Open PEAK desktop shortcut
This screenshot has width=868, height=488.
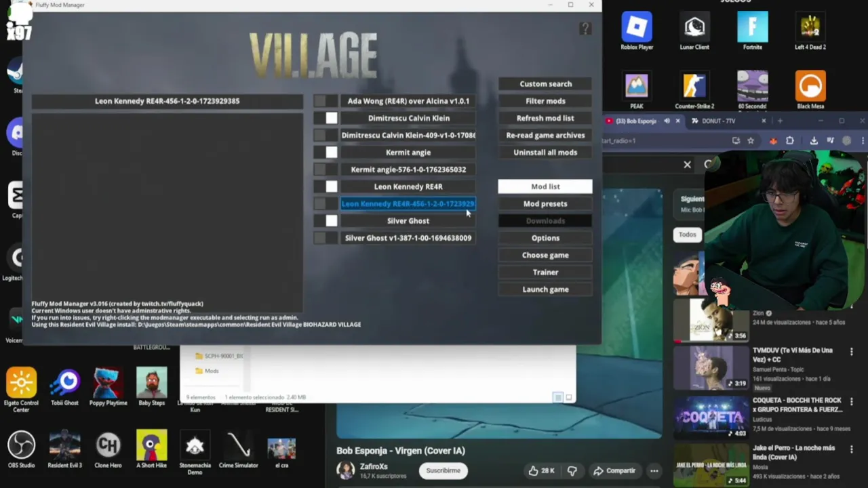637,89
